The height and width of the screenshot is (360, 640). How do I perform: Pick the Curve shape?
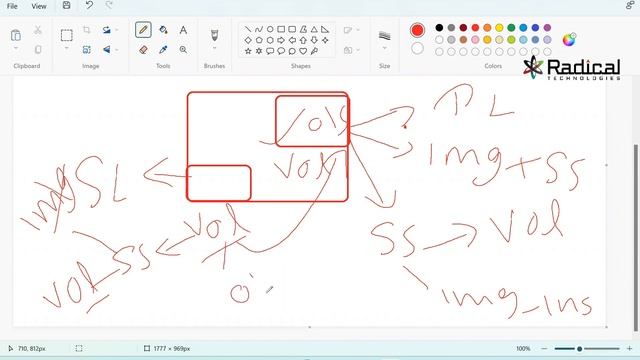click(259, 29)
